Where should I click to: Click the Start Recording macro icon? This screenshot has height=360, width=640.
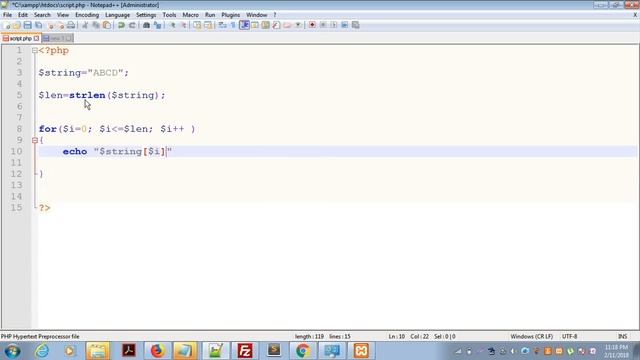click(x=312, y=25)
